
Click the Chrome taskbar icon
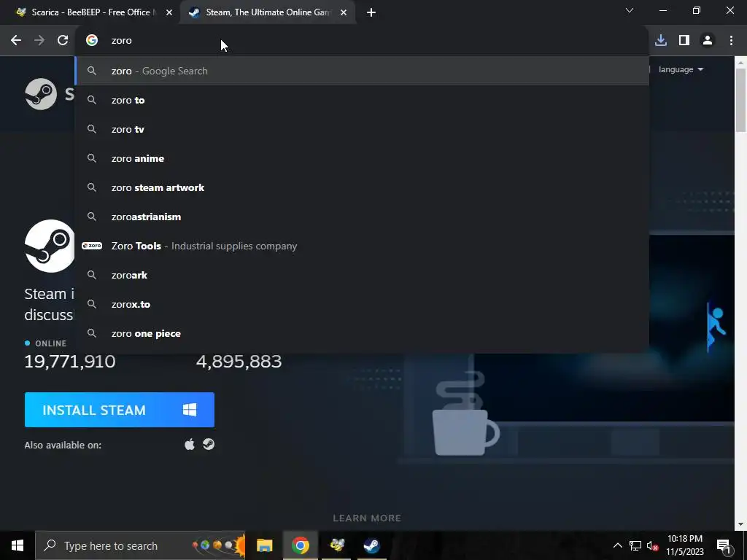[x=300, y=545]
